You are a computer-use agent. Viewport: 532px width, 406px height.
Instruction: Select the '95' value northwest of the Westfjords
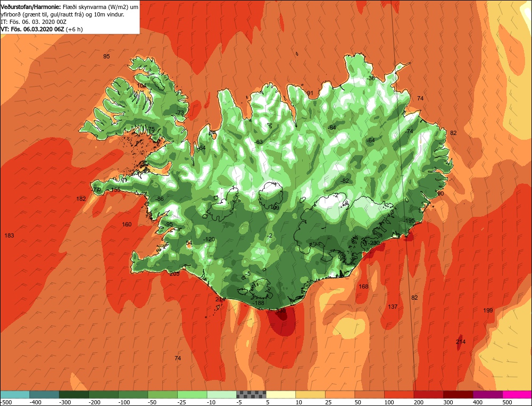coord(106,56)
